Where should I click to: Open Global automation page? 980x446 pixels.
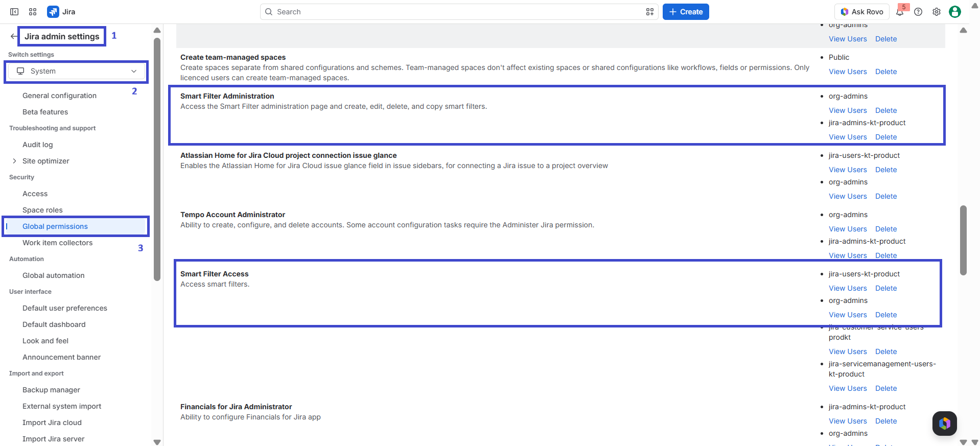[54, 275]
